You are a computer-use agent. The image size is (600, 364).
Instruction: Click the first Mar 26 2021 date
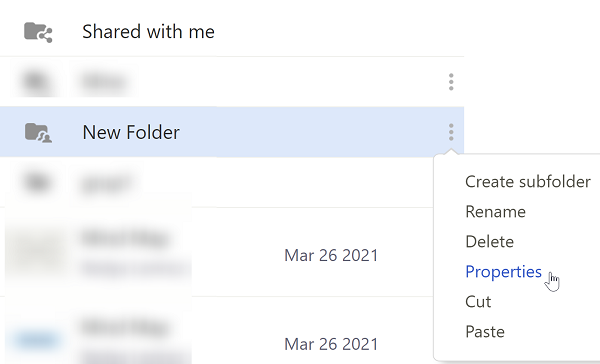(331, 255)
